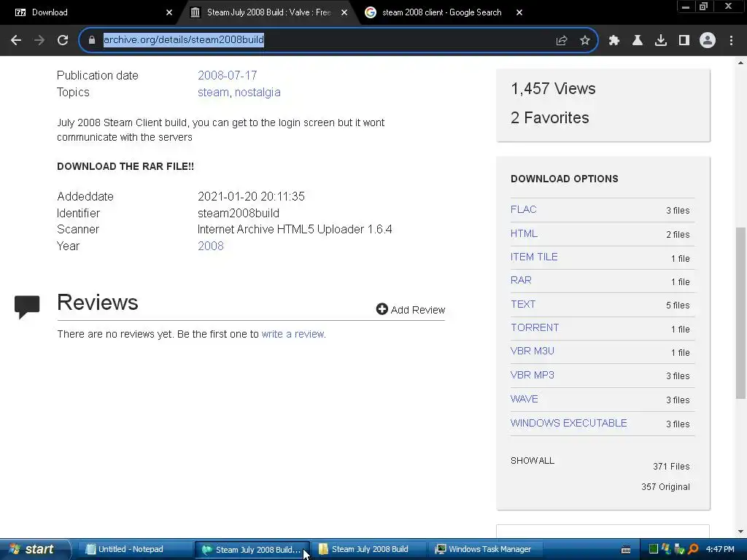Click the browser forward arrow

click(x=39, y=41)
